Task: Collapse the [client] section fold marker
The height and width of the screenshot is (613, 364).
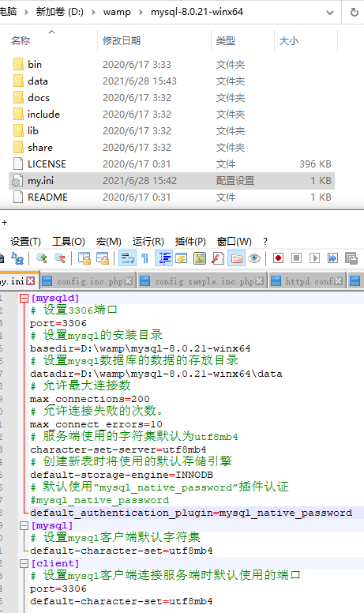Action: pyautogui.click(x=24, y=564)
